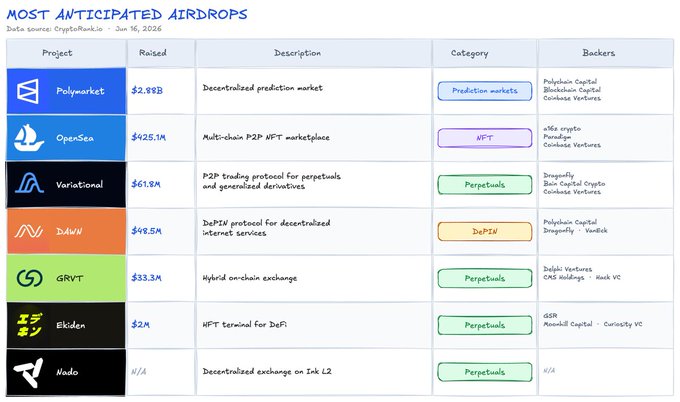Click the Polymarket logo icon
Screen dimensions: 680x402
click(x=28, y=91)
